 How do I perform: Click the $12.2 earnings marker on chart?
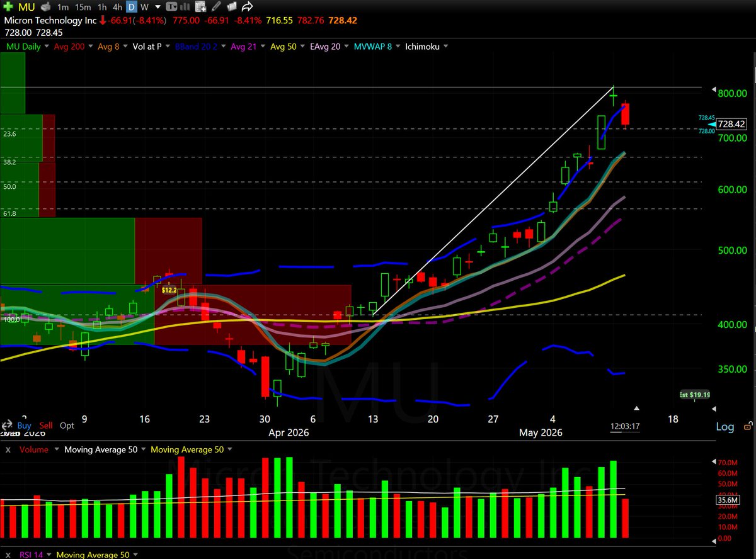coord(169,290)
